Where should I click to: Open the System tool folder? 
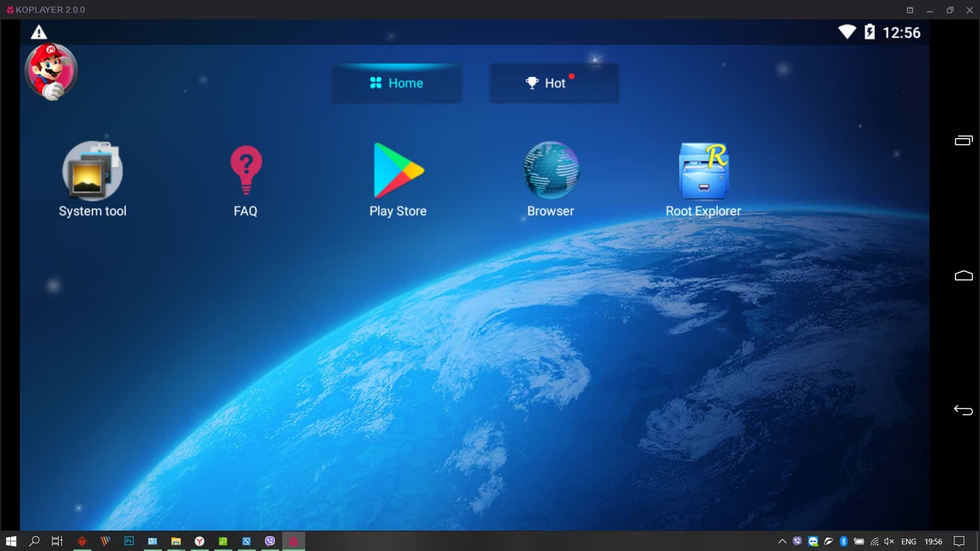92,171
